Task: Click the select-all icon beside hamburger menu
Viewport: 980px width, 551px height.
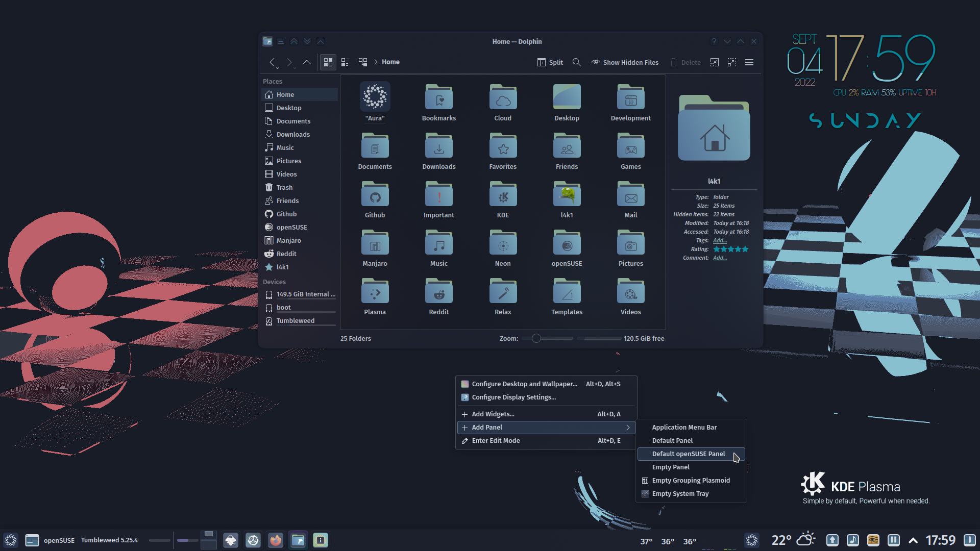Action: pos(732,62)
